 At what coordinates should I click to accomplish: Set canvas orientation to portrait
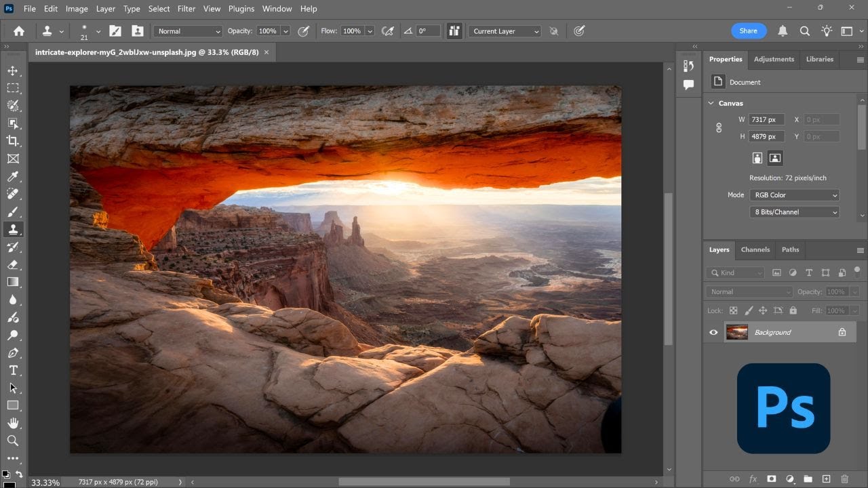(757, 158)
